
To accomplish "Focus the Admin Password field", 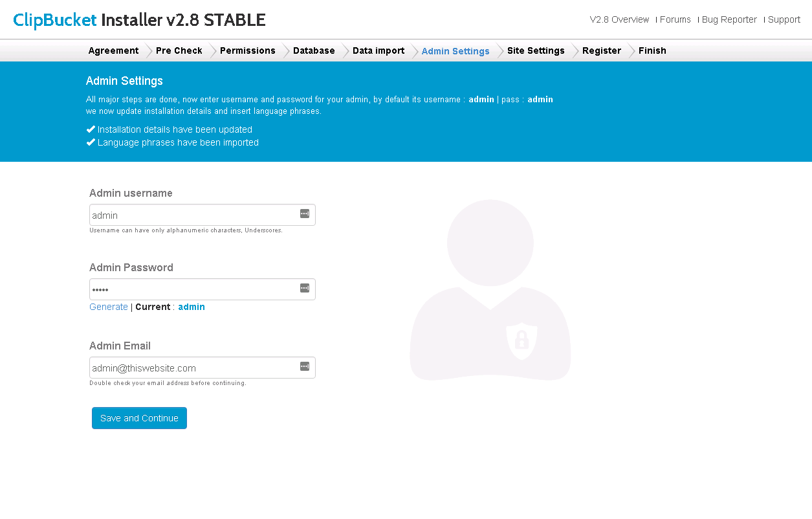I will point(194,289).
